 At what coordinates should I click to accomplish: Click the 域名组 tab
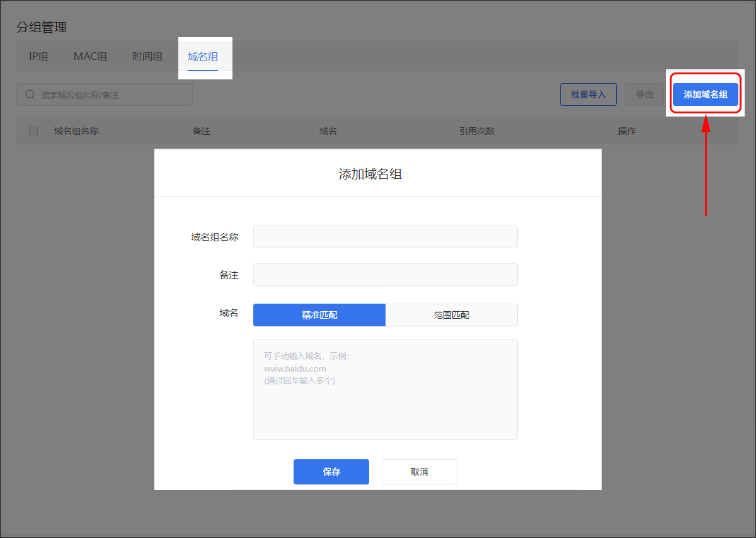203,56
